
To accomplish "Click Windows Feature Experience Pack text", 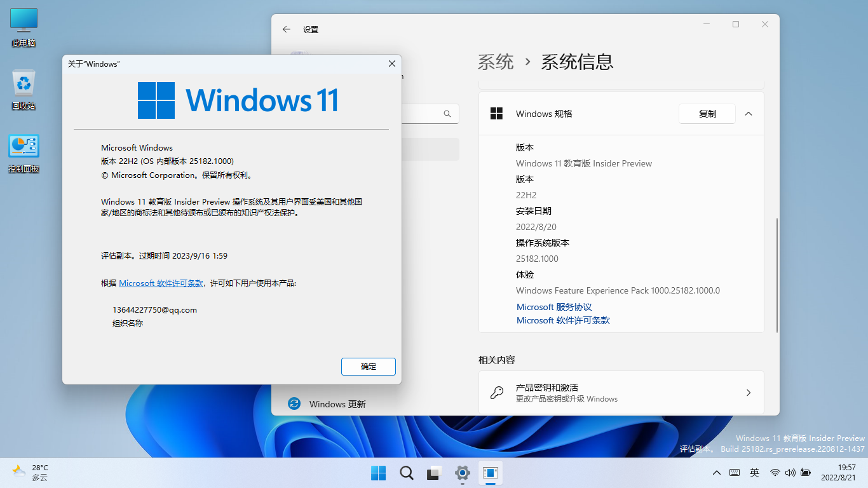I will click(618, 290).
